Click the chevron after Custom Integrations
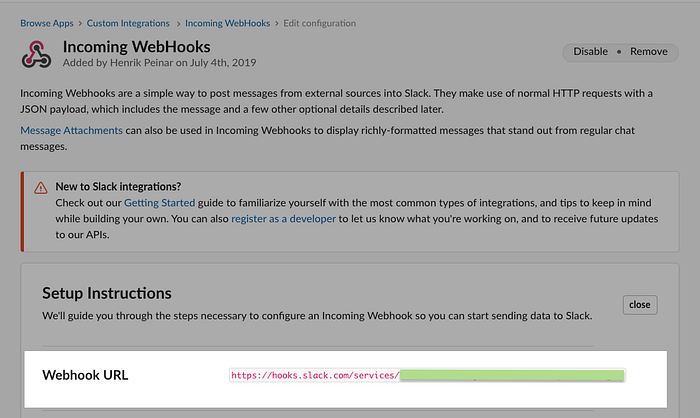Screen dimensions: 700x418 pos(179,23)
